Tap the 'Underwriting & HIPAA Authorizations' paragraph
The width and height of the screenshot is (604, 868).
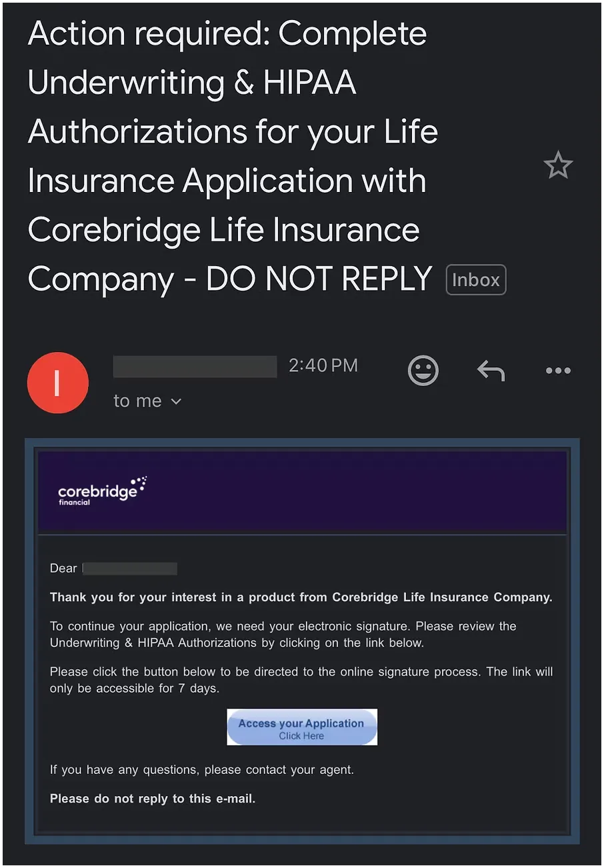click(283, 635)
